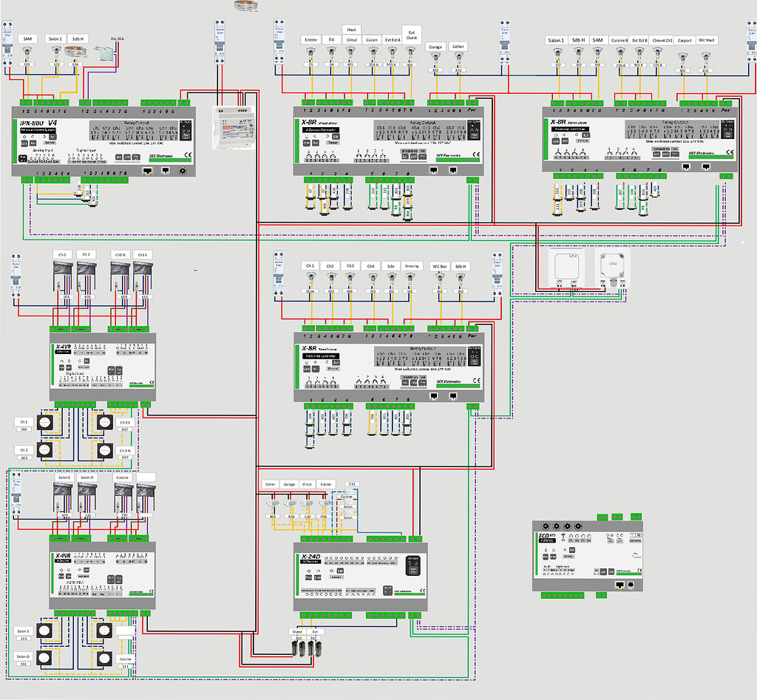Select the WC Haut lamp icon
The width and height of the screenshot is (757, 700).
click(705, 56)
